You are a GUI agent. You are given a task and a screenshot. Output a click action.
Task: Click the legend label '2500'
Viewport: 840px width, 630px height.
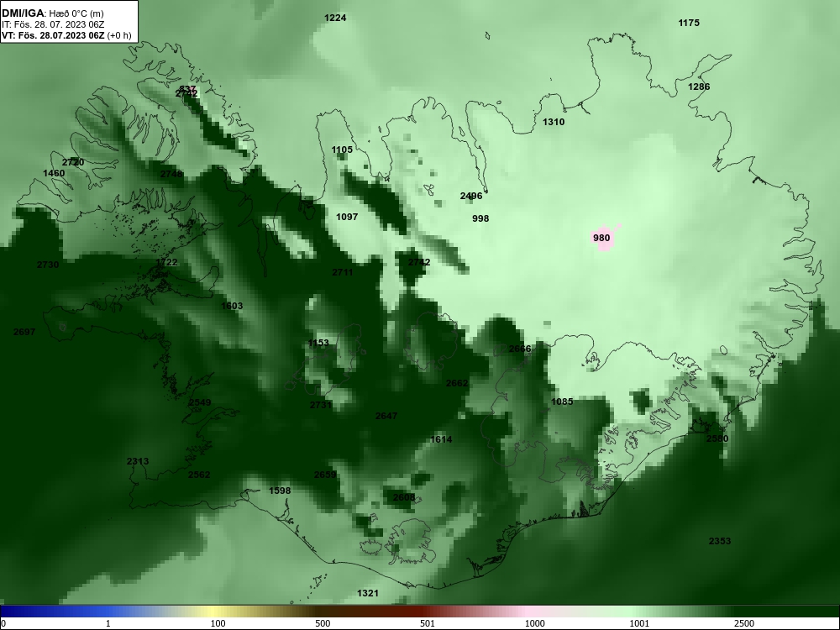coord(744,623)
